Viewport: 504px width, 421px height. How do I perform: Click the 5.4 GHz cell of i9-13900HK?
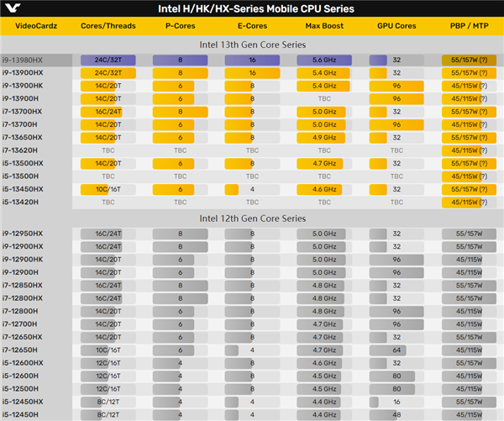point(324,86)
